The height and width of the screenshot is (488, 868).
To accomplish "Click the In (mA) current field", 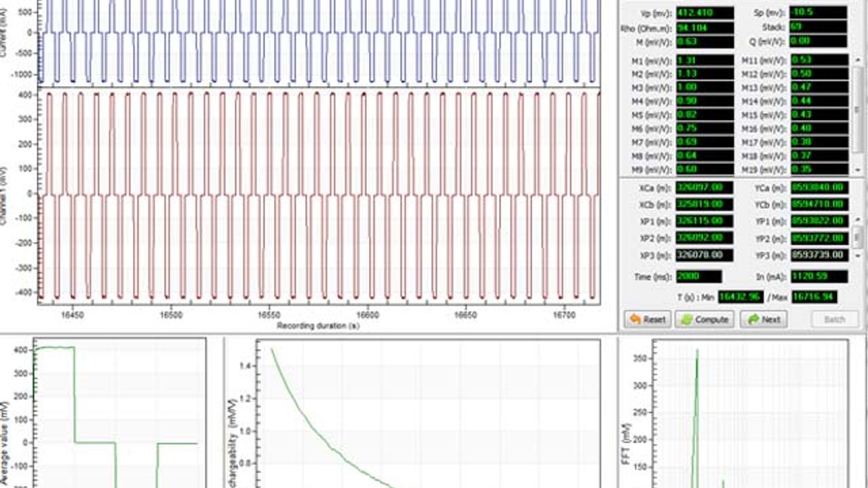I will point(818,277).
